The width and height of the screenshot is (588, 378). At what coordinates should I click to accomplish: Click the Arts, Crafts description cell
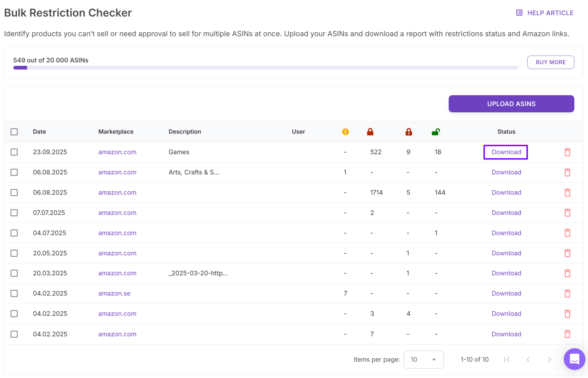(x=194, y=172)
